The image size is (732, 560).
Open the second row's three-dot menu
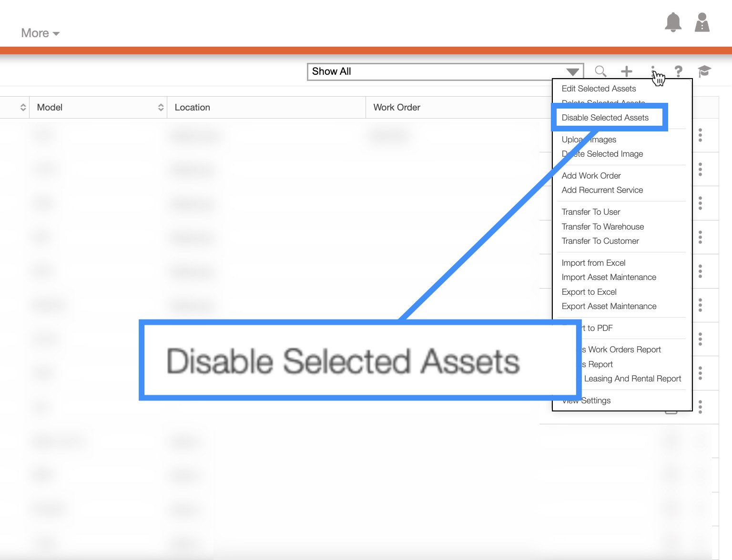[x=700, y=169]
